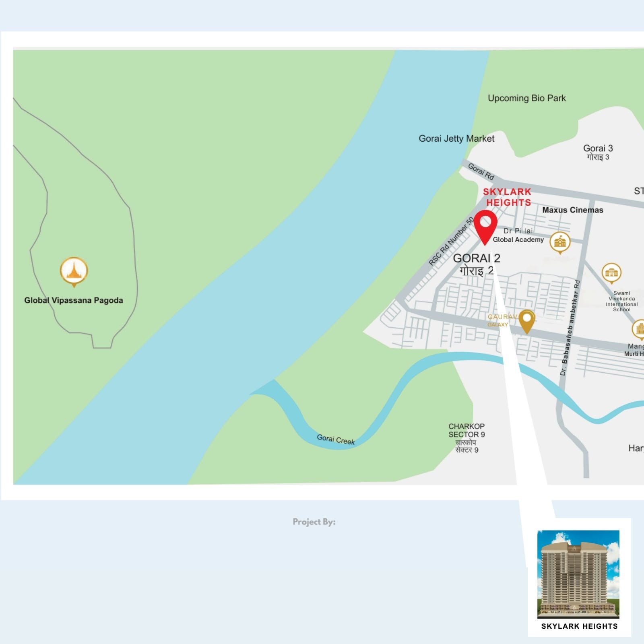The width and height of the screenshot is (644, 644).
Task: Select the "CHARKOP SECTOR 9" label
Action: click(467, 438)
